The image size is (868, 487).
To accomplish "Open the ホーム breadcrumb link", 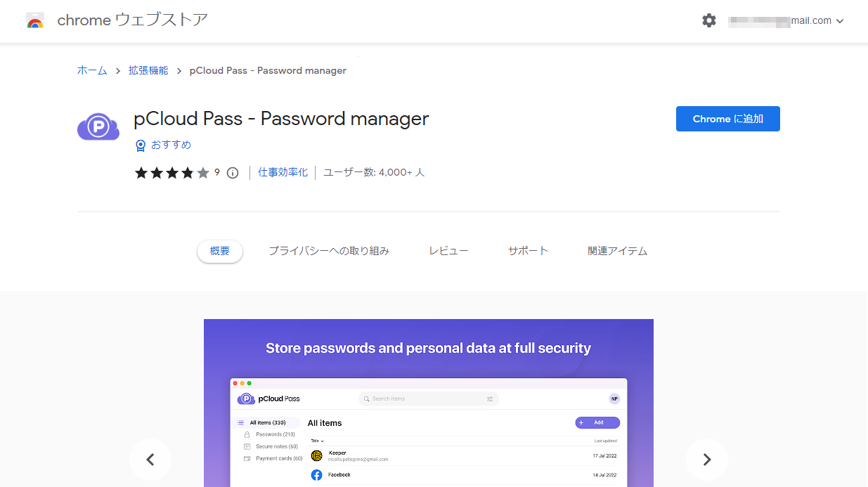I will [92, 70].
